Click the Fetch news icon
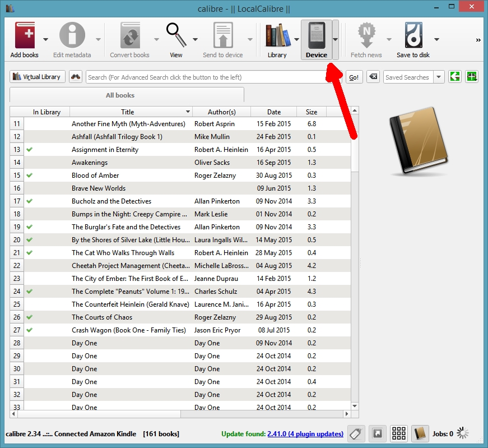Image resolution: width=488 pixels, height=448 pixels. coord(366,35)
